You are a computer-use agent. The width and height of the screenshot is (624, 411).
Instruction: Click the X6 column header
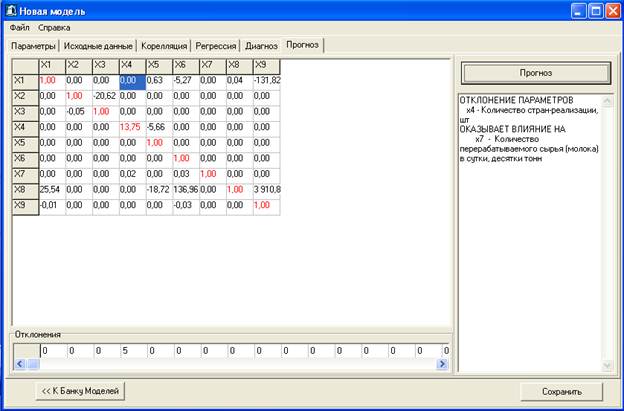click(186, 66)
